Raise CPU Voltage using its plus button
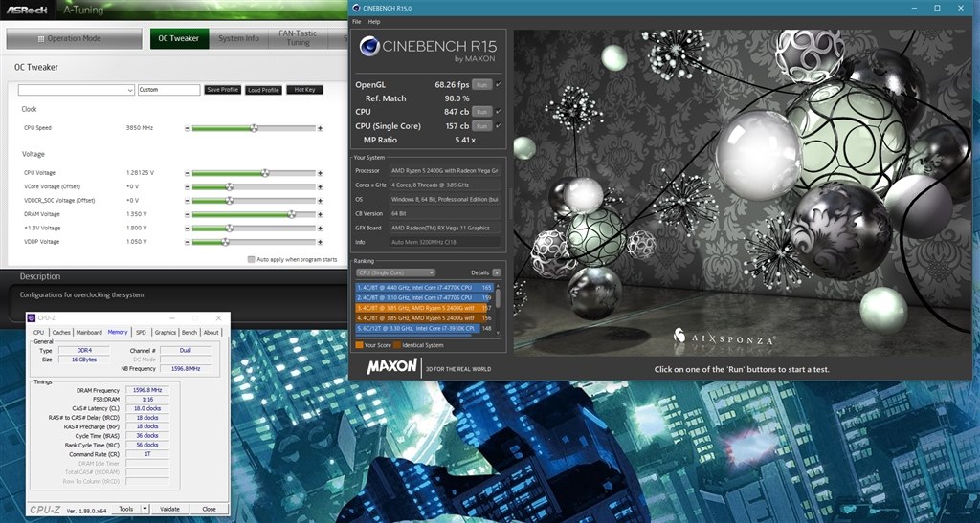This screenshot has height=523, width=980. point(320,173)
